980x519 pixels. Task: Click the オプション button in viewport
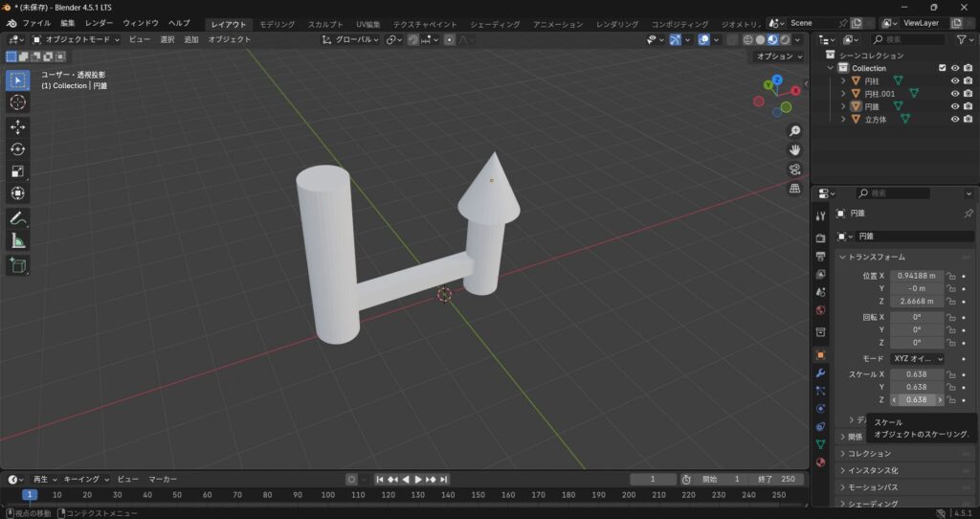tap(778, 56)
